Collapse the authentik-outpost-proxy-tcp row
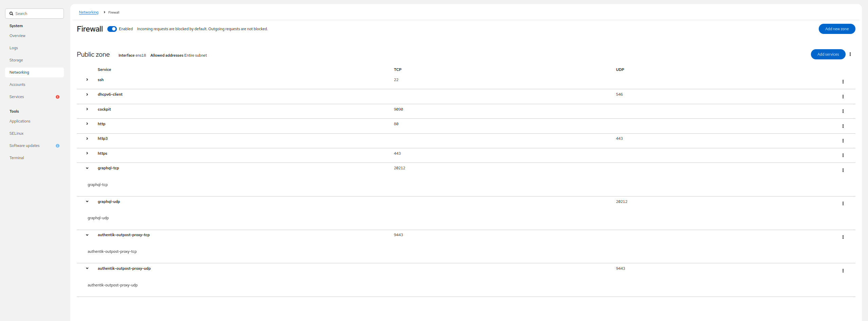 click(87, 235)
